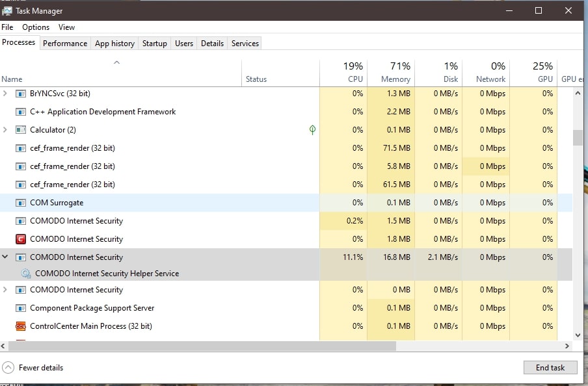Sort by the Disk column header

coord(438,73)
